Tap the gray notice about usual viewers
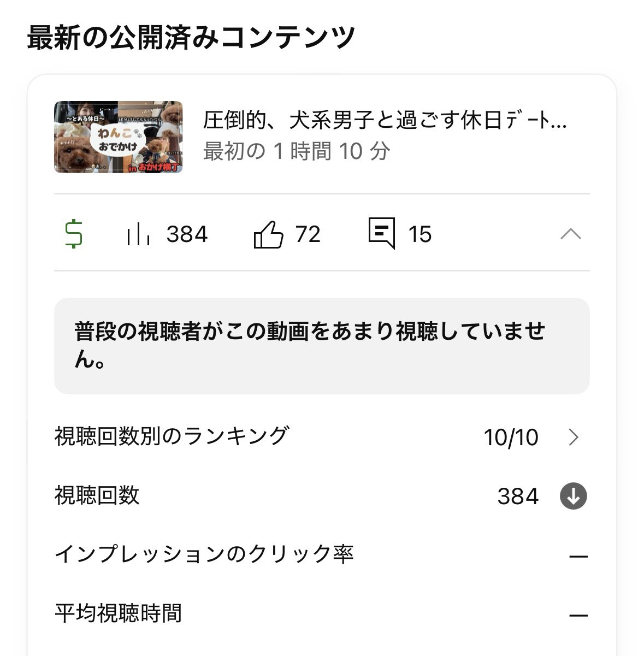644x656 pixels. (x=322, y=346)
